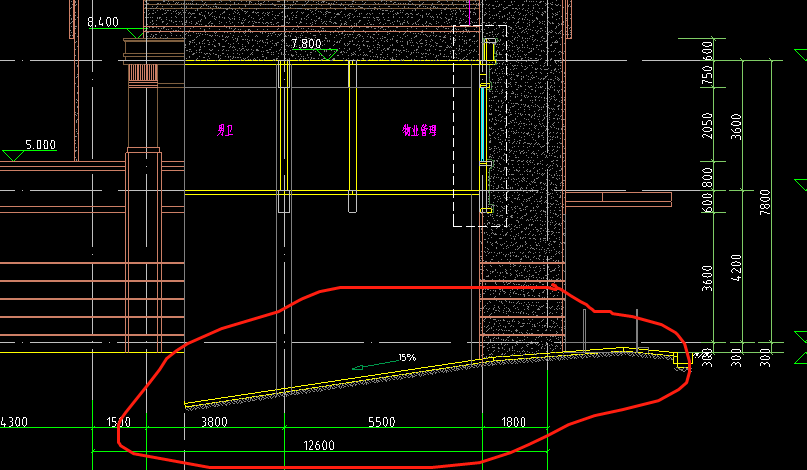
Task: Select the 1500 dimension text
Action: (x=117, y=423)
